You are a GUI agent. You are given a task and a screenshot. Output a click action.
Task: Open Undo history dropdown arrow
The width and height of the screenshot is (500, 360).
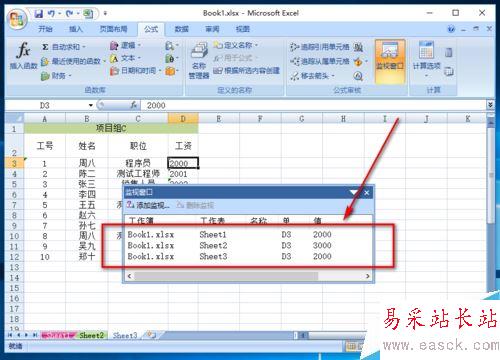pos(59,14)
